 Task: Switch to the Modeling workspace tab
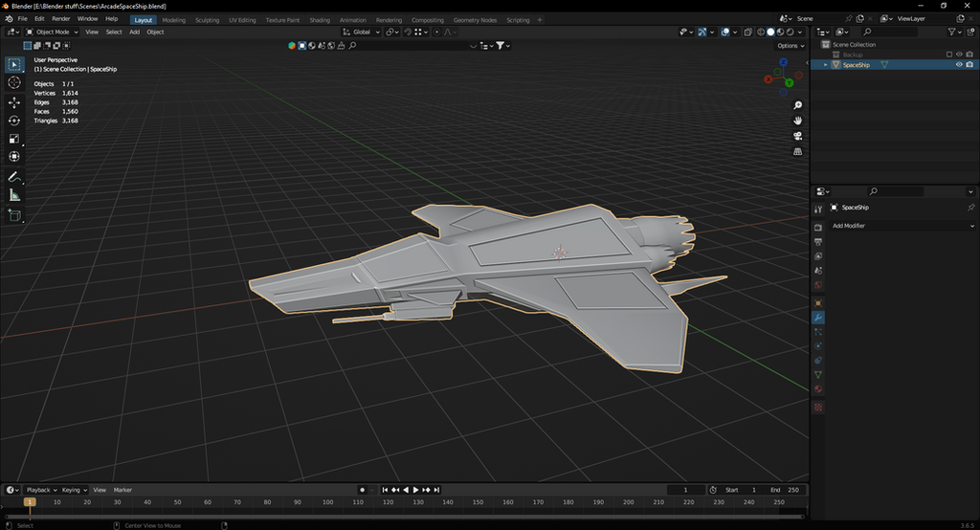click(174, 20)
